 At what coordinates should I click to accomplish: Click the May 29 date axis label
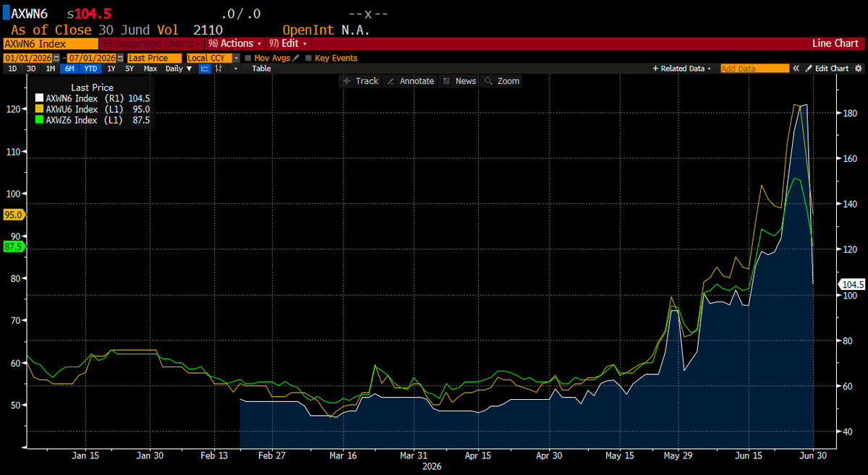(x=678, y=455)
